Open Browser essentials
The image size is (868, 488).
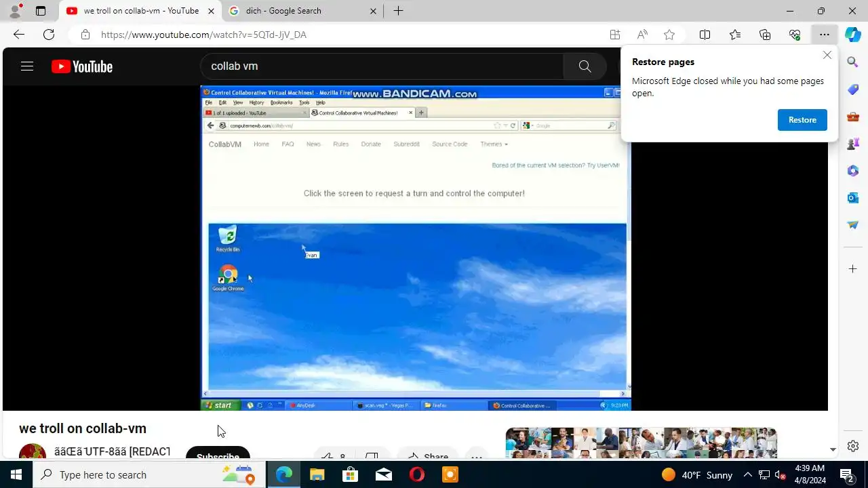(795, 35)
